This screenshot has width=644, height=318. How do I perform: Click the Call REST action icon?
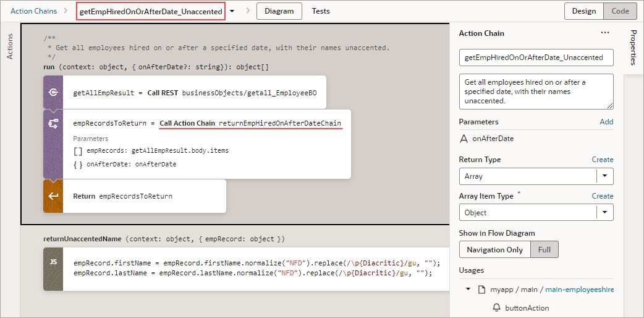tap(53, 93)
